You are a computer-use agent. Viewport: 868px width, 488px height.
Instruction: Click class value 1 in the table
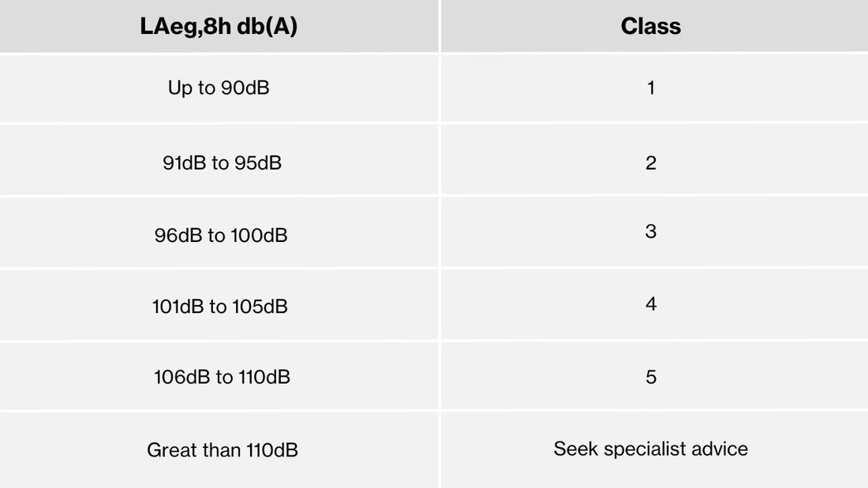point(650,88)
